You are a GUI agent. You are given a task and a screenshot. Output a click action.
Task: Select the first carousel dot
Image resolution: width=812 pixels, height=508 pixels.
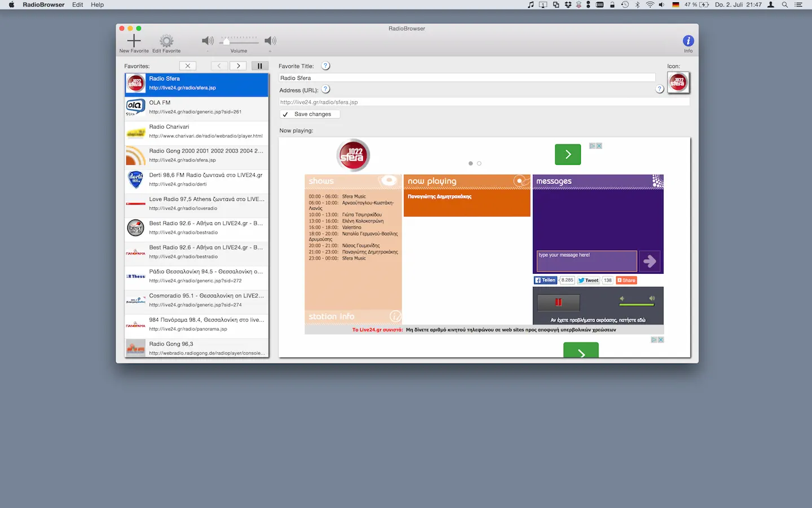(470, 164)
